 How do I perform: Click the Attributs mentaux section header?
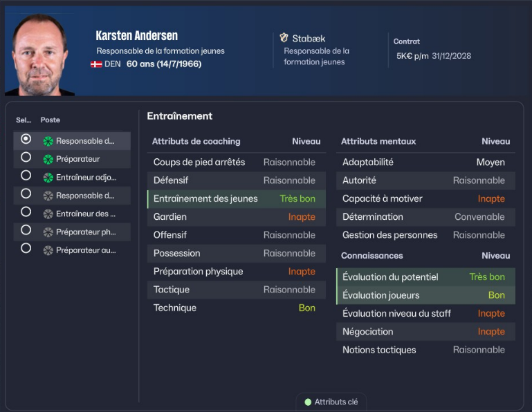(378, 142)
